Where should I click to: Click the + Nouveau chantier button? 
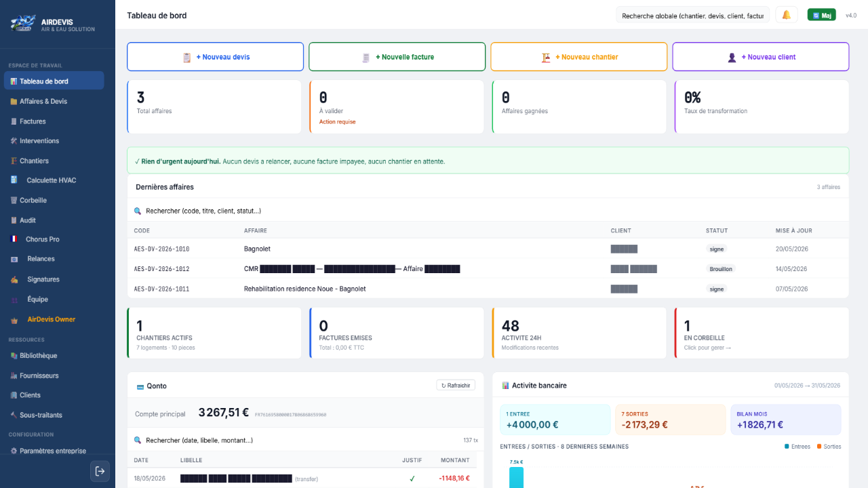point(578,57)
